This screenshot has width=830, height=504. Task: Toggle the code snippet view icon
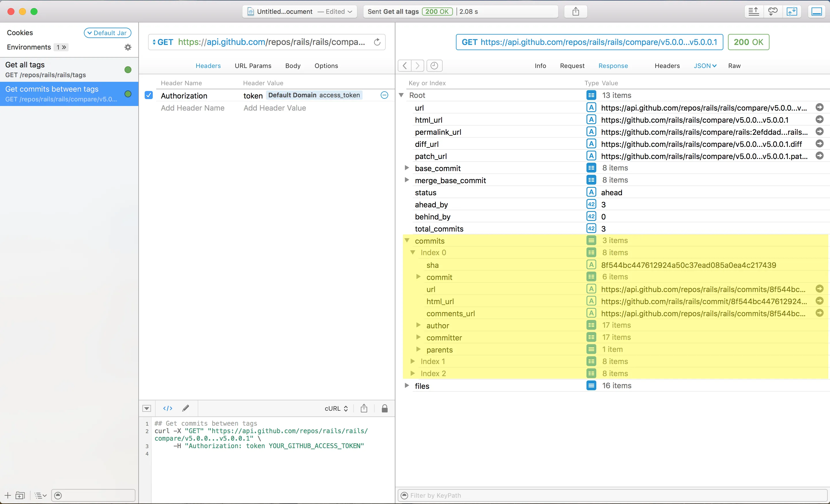(x=167, y=408)
